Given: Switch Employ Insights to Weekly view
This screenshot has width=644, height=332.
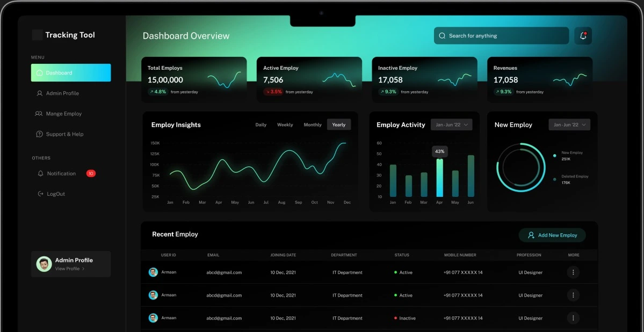Looking at the screenshot, I should 285,125.
